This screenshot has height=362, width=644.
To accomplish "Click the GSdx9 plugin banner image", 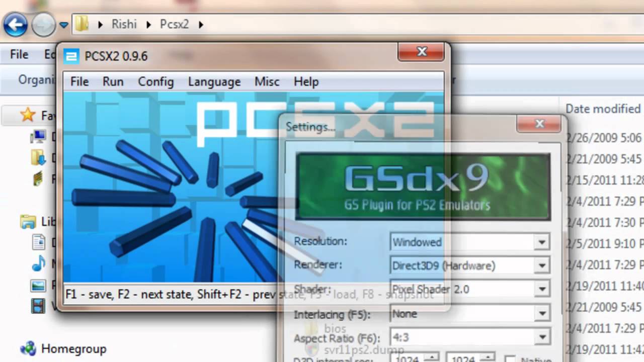I will click(x=423, y=187).
